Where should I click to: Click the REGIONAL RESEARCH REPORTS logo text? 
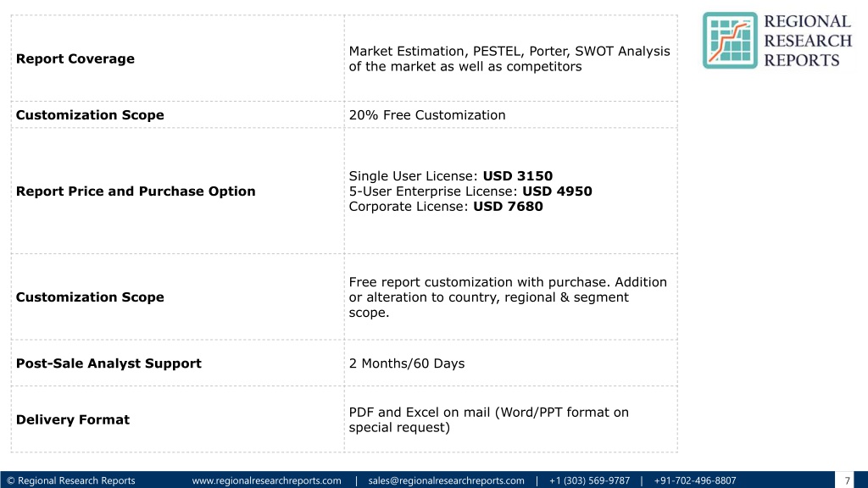(808, 41)
